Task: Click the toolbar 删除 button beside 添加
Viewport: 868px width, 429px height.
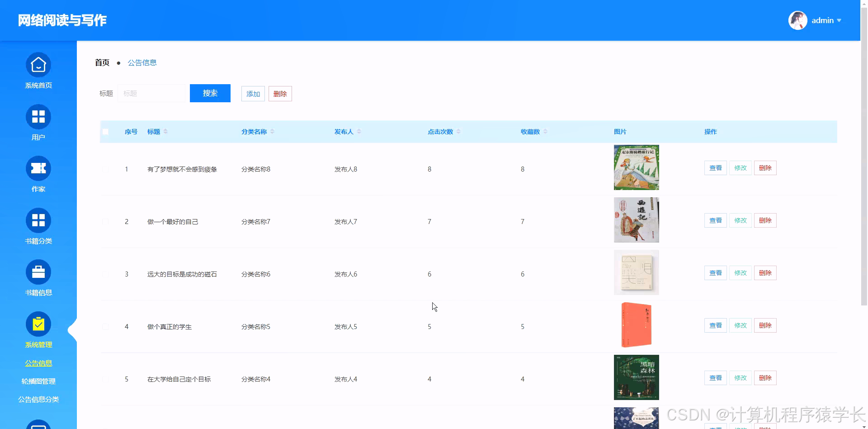Action: click(x=280, y=94)
